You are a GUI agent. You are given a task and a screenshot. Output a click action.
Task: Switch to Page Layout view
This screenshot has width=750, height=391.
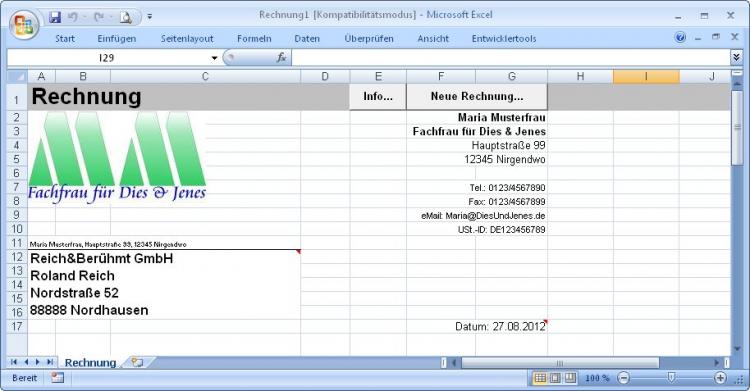555,378
